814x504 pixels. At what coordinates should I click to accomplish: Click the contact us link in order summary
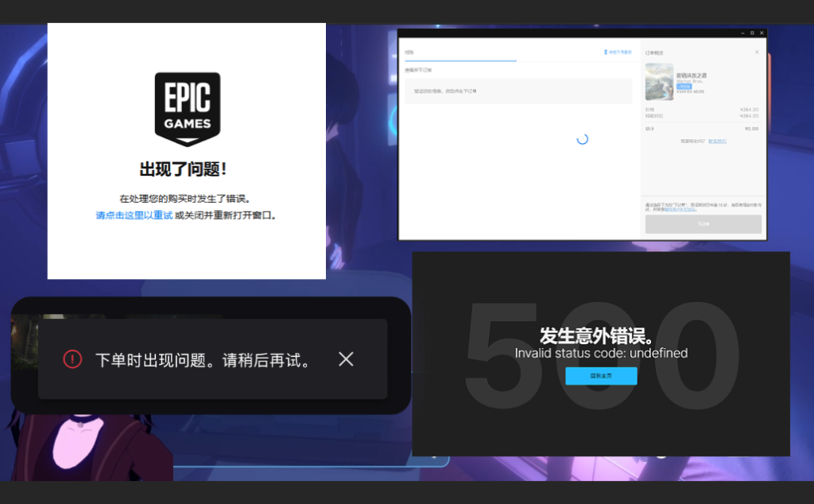point(717,141)
